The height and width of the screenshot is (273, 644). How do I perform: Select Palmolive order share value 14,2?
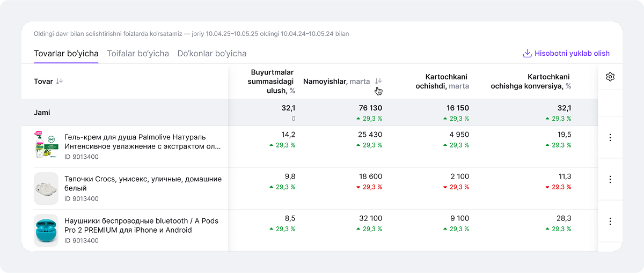[288, 135]
